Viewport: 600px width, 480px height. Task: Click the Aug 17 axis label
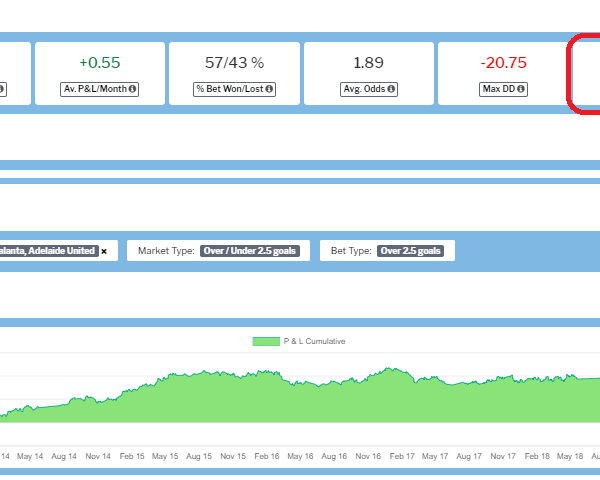tap(469, 456)
